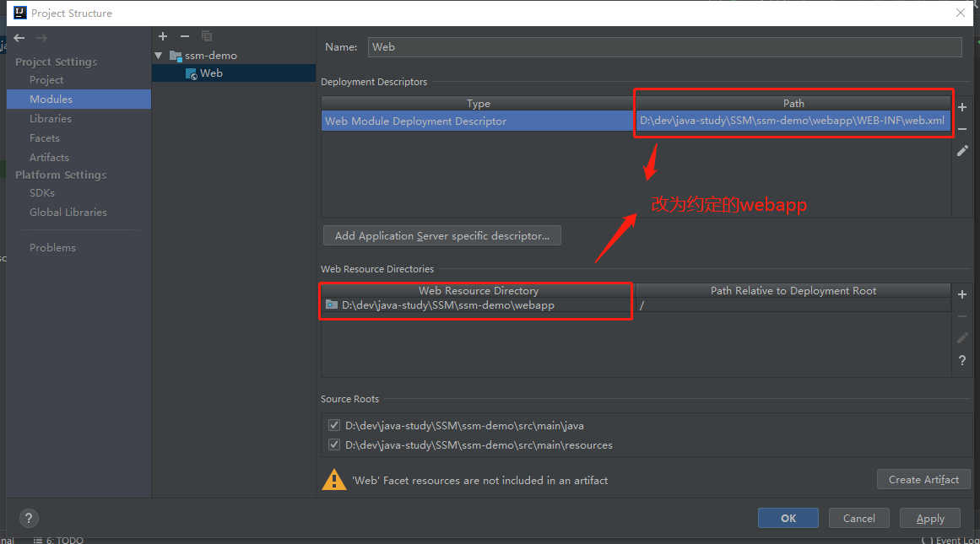Click the Path column header
The height and width of the screenshot is (544, 980).
coord(793,104)
